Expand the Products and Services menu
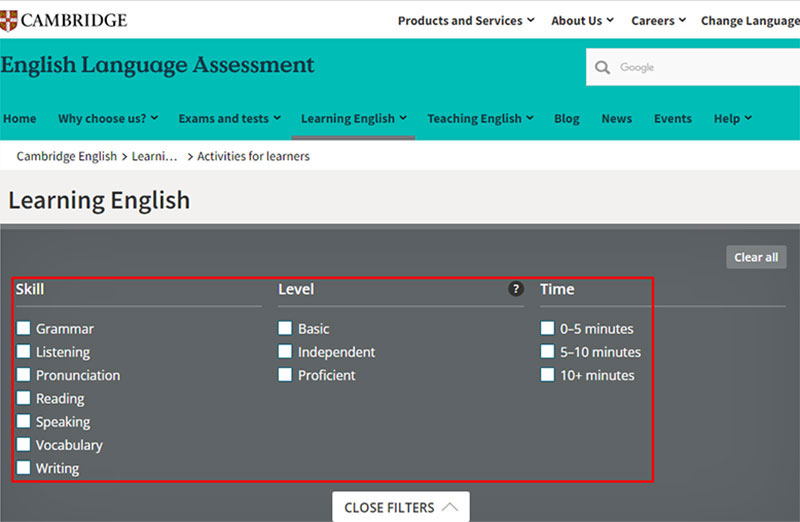The height and width of the screenshot is (522, 800). click(x=466, y=21)
